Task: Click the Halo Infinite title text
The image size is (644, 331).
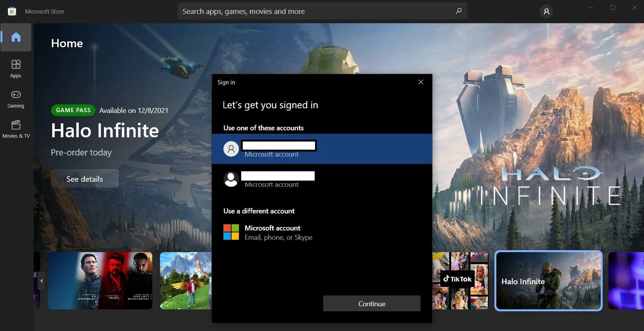Action: click(x=105, y=131)
